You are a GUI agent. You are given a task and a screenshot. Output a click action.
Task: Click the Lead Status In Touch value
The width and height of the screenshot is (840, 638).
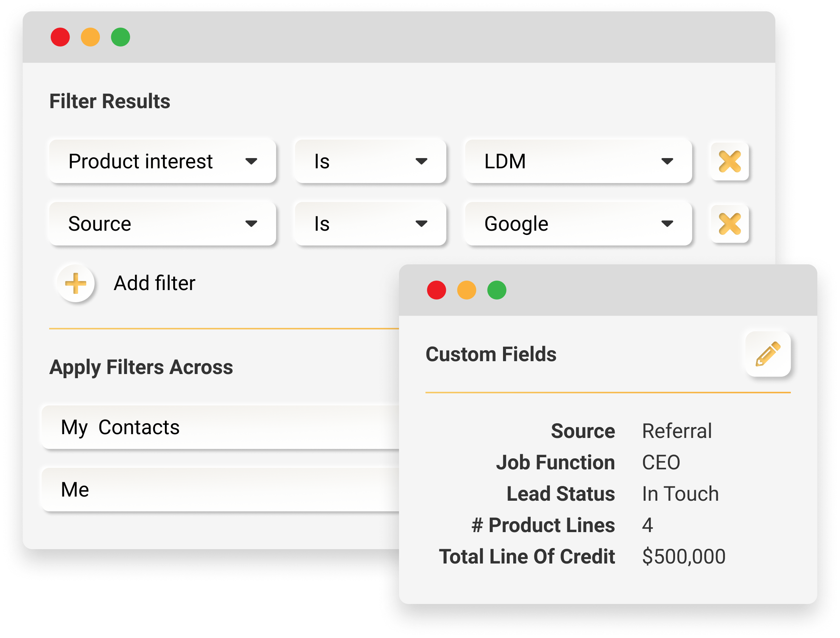coord(680,494)
